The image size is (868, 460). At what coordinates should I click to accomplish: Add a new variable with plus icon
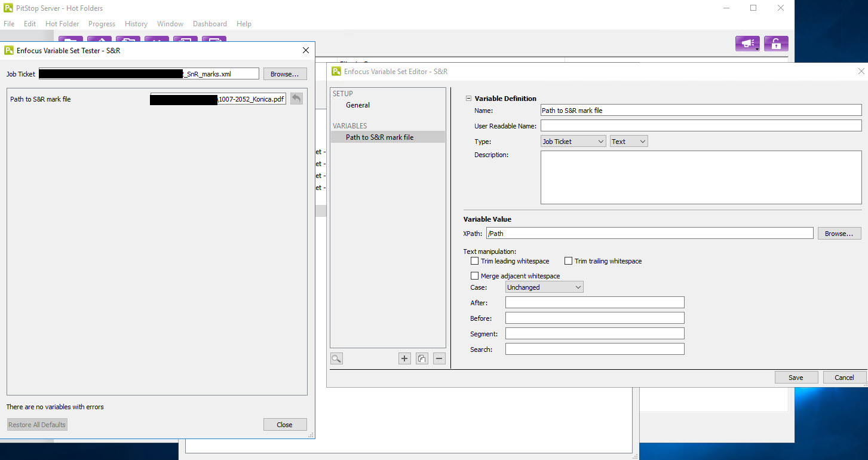pos(404,358)
